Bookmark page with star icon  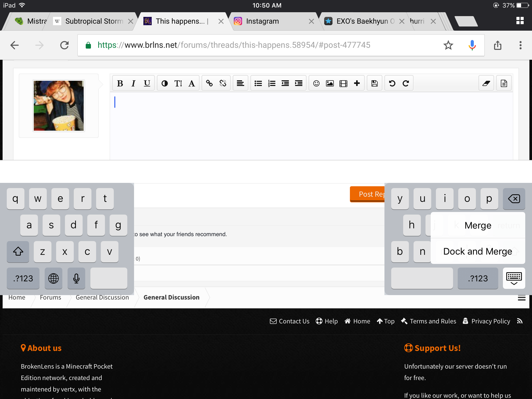tap(448, 45)
